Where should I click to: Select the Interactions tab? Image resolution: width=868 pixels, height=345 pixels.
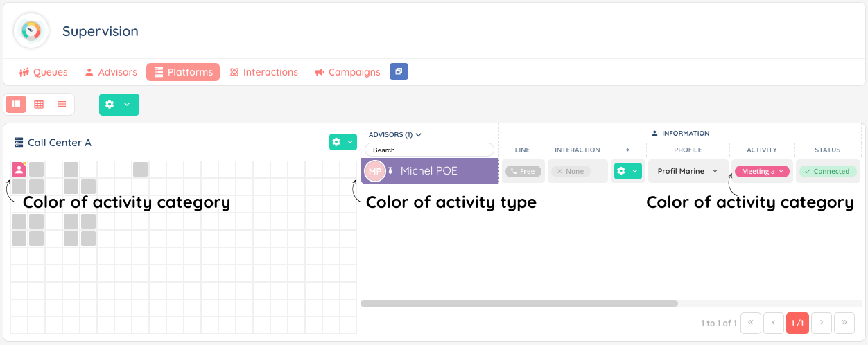pyautogui.click(x=264, y=72)
